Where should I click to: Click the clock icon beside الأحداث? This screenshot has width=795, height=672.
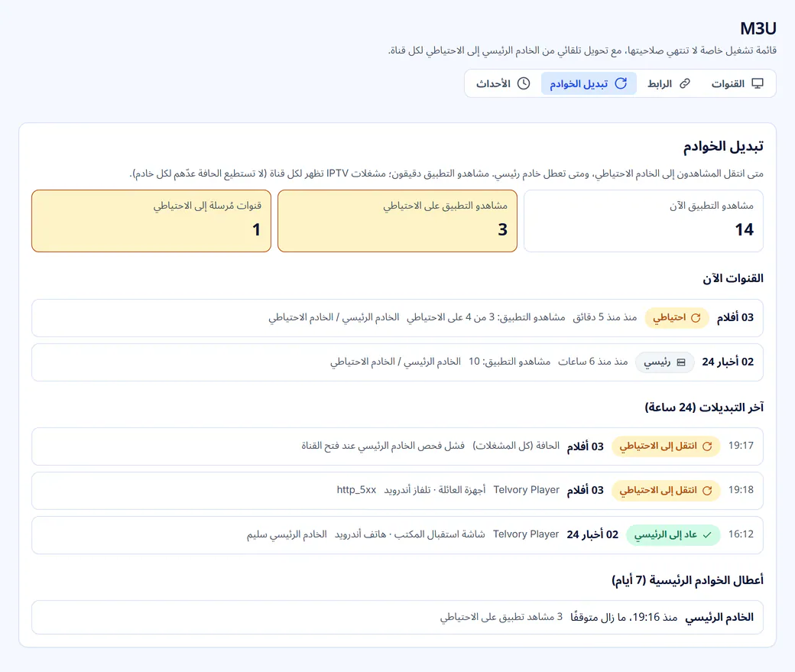524,83
